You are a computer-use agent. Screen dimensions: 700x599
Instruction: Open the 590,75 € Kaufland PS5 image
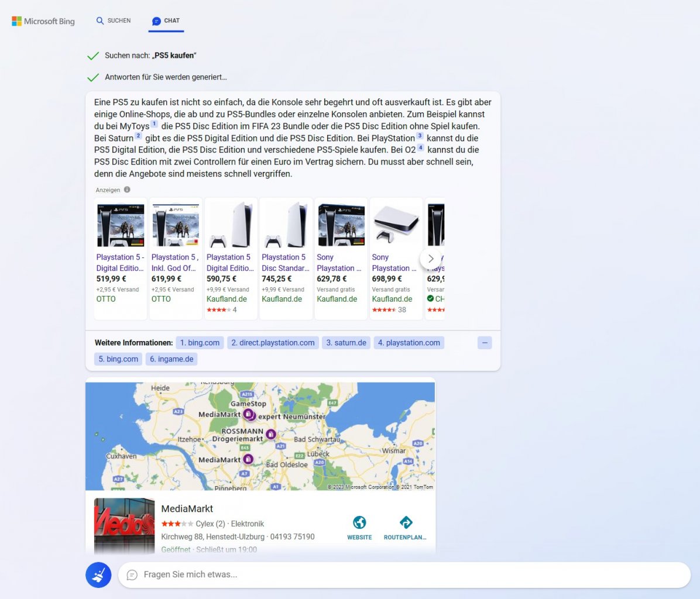[231, 225]
